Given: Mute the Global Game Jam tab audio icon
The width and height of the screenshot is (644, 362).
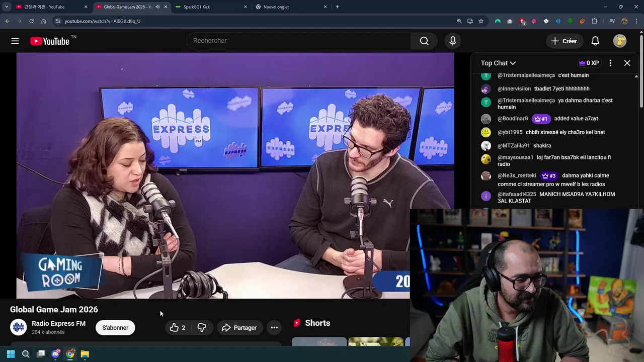Looking at the screenshot, I should [157, 7].
